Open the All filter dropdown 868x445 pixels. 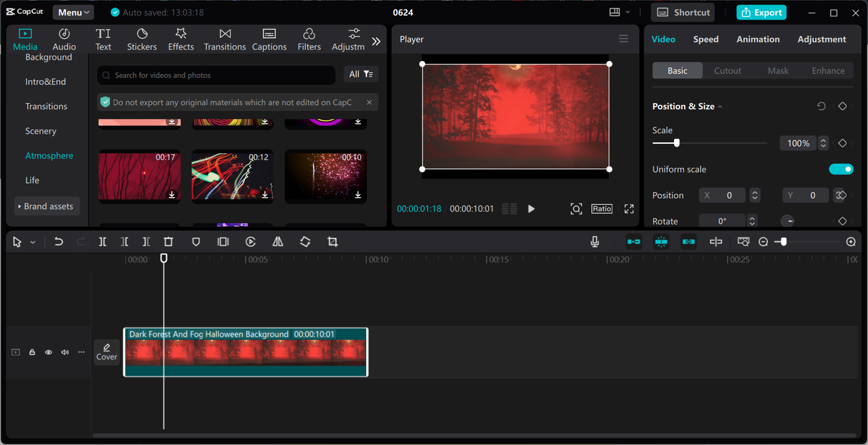pyautogui.click(x=361, y=74)
